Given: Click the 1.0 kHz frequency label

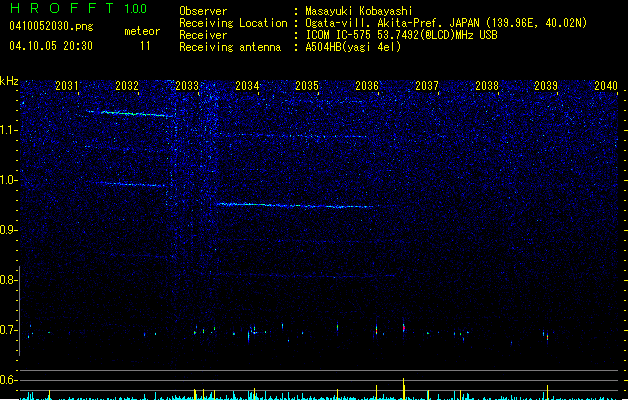Looking at the screenshot, I should tap(8, 180).
